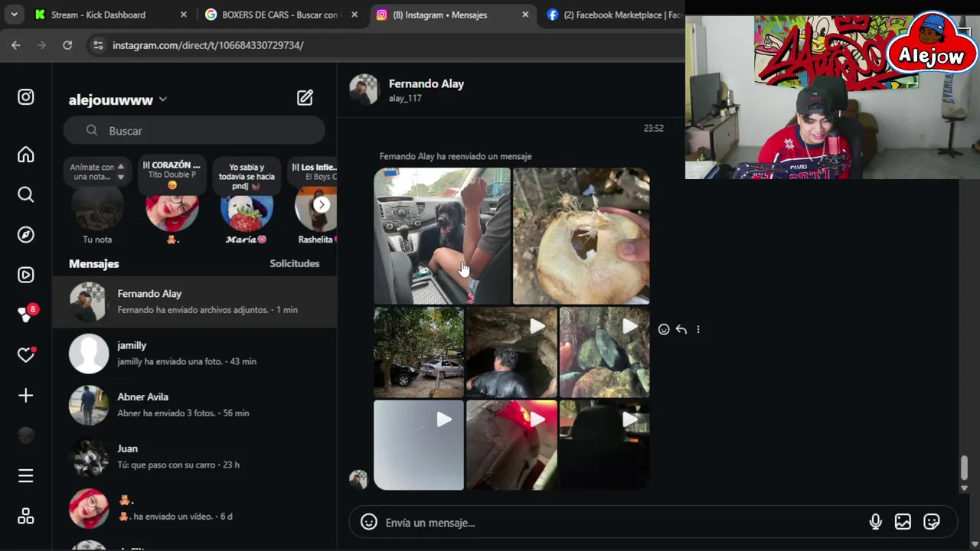The height and width of the screenshot is (551, 980).
Task: Play green rocks video thumbnail
Action: click(x=604, y=352)
